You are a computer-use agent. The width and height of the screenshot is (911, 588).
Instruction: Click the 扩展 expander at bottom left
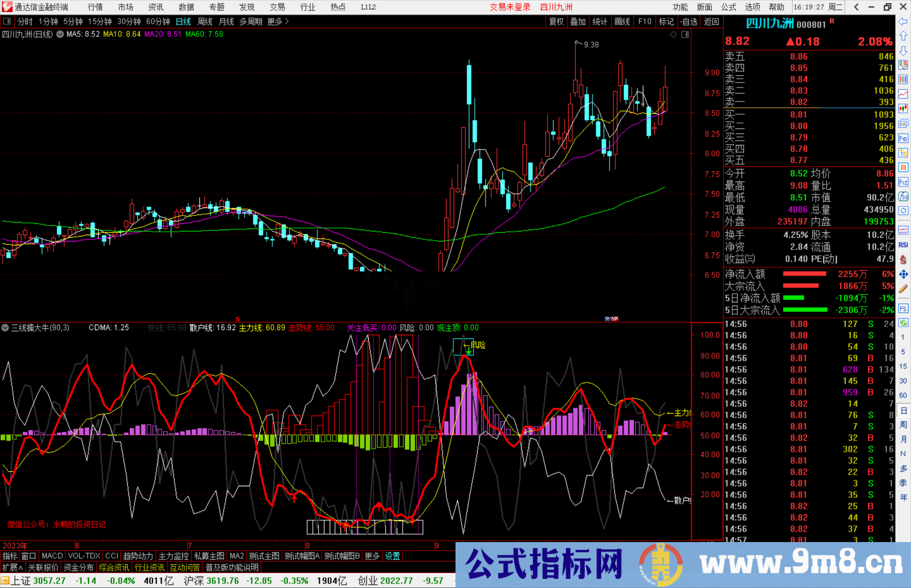point(12,567)
